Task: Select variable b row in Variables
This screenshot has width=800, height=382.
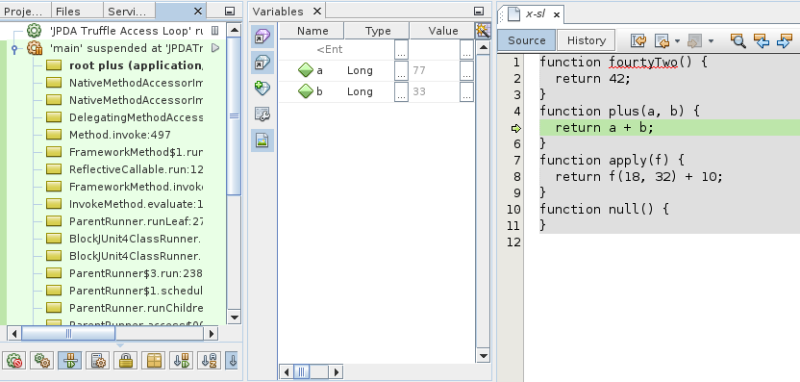Action: pos(377,92)
